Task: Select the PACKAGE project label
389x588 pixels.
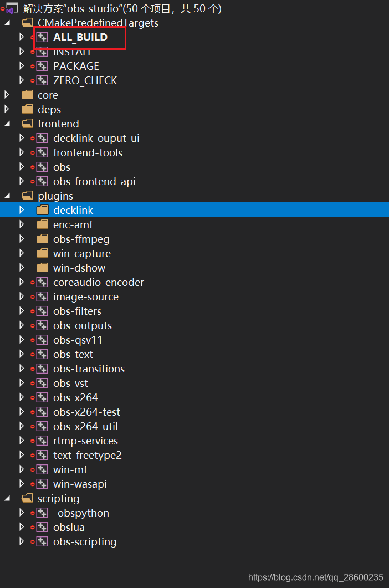Action: point(76,66)
